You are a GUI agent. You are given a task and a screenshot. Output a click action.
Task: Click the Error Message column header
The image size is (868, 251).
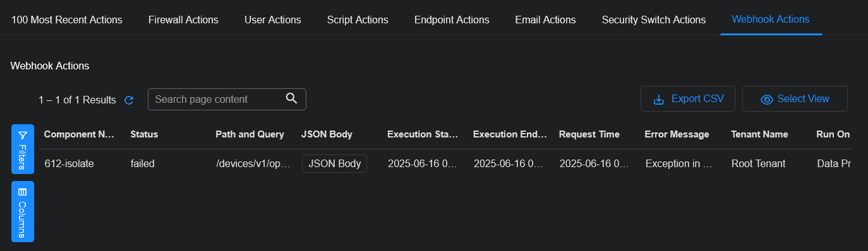677,134
